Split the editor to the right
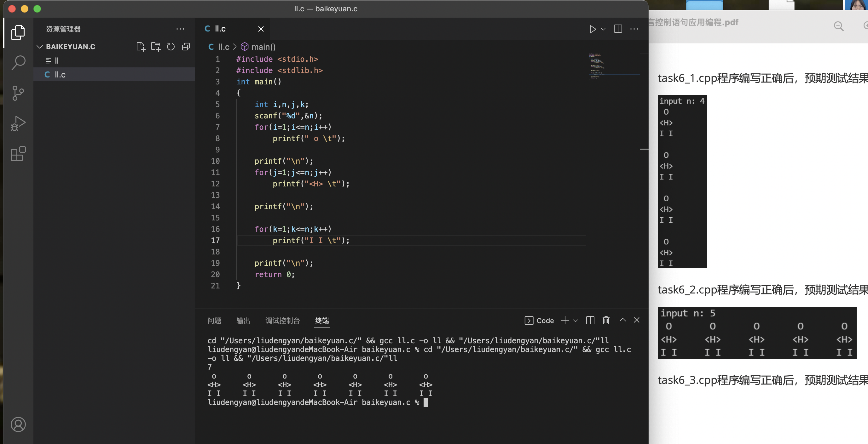The width and height of the screenshot is (868, 444). (618, 29)
